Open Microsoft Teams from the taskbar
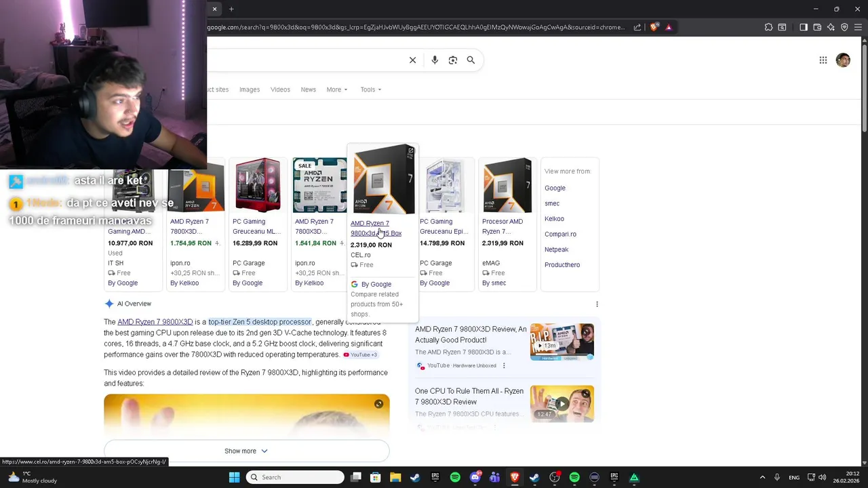Image resolution: width=868 pixels, height=488 pixels. (x=494, y=477)
